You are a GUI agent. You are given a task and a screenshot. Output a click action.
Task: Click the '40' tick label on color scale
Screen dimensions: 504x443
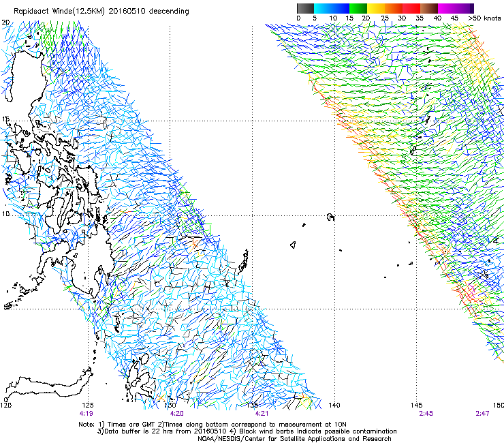pos(437,18)
